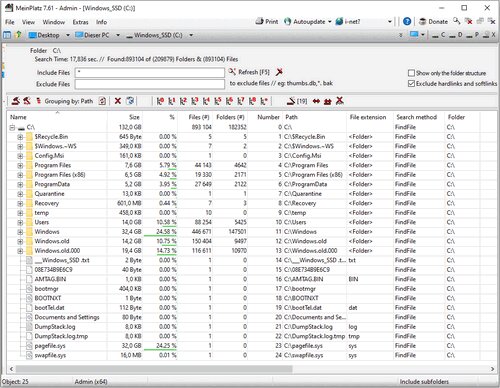The height and width of the screenshot is (388, 500).
Task: Click the Donate coffee-cup icon
Action: pos(422,21)
